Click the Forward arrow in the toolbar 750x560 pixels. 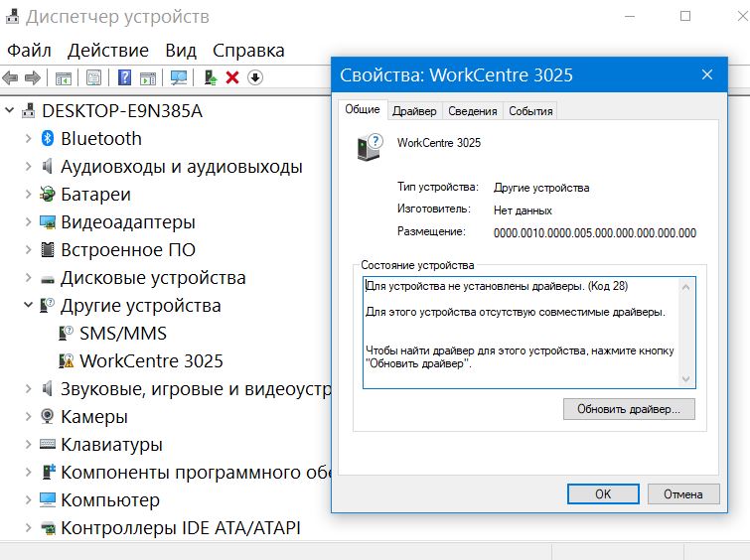[x=32, y=77]
